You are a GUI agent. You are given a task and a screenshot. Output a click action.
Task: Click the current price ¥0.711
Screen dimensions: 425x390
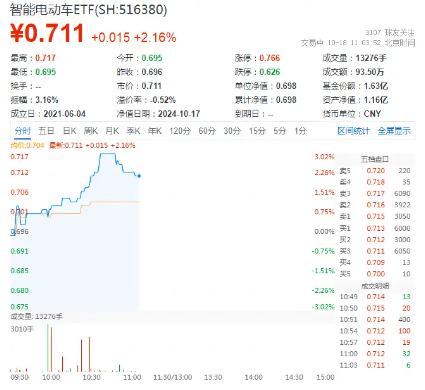point(47,33)
